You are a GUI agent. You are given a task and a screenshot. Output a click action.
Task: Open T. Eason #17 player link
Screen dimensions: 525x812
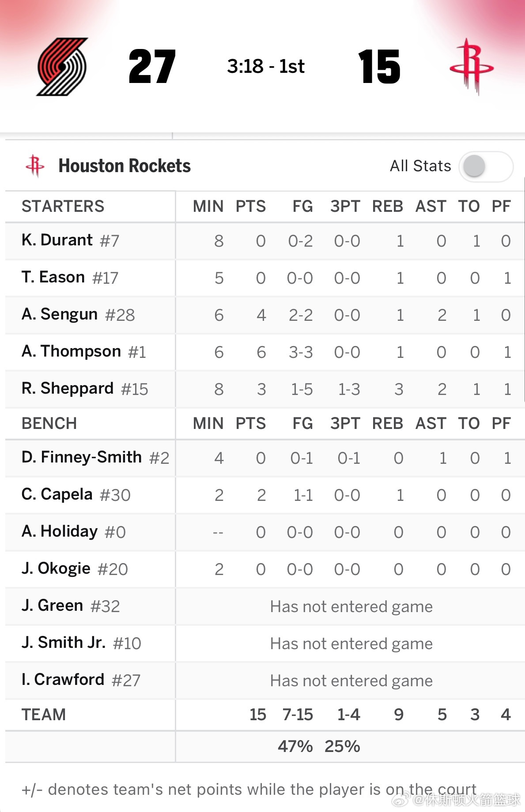click(x=70, y=277)
